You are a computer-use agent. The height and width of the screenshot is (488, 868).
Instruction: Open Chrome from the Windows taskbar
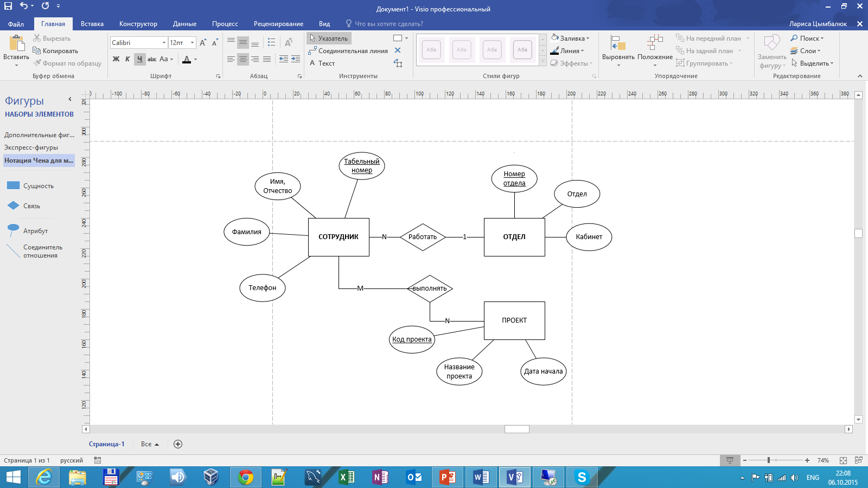tap(245, 477)
